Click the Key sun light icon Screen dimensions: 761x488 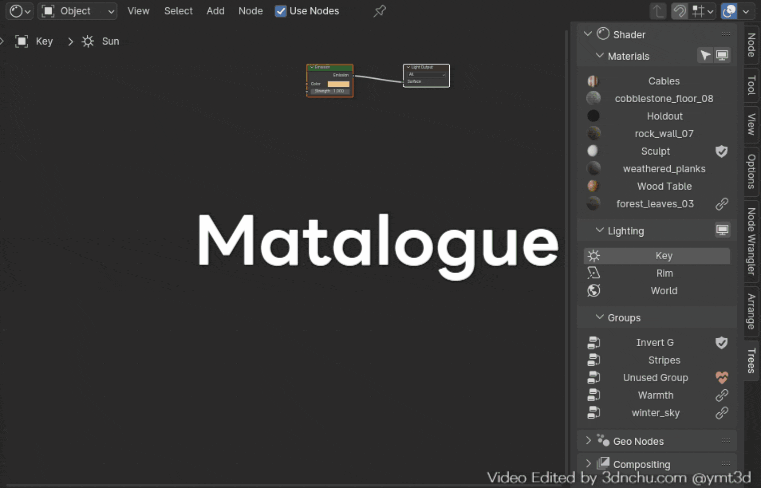click(x=594, y=256)
